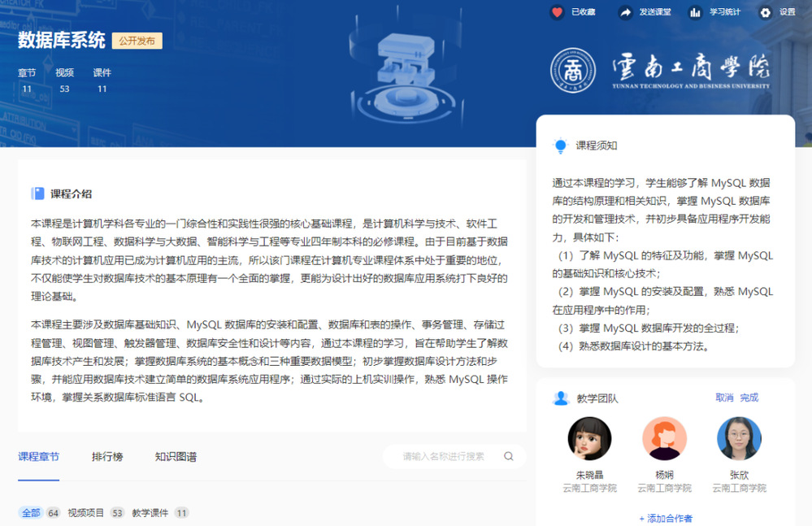Click the red heart favorited icon
The height and width of the screenshot is (526, 812).
point(557,12)
